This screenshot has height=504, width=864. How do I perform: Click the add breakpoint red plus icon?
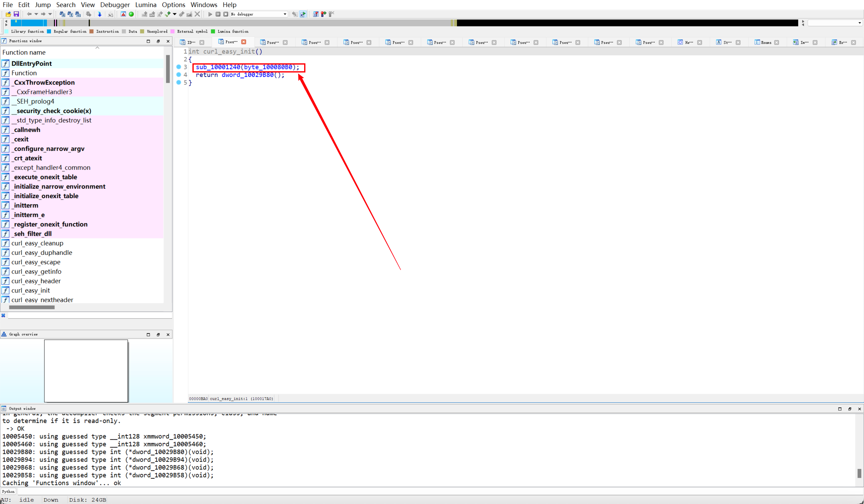coord(323,14)
